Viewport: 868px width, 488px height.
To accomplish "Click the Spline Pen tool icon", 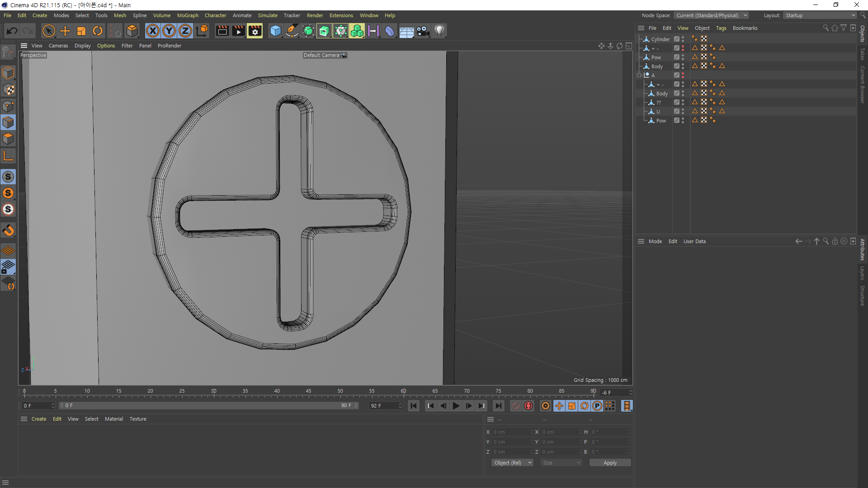I will (292, 31).
